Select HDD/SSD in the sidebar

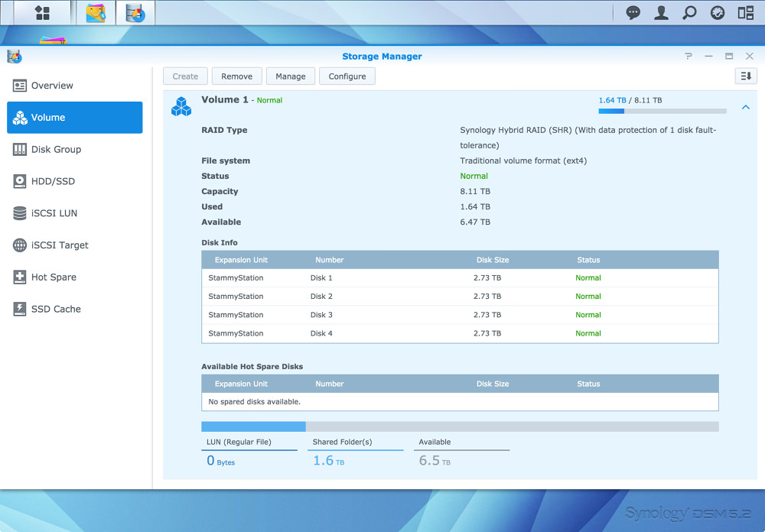(53, 181)
